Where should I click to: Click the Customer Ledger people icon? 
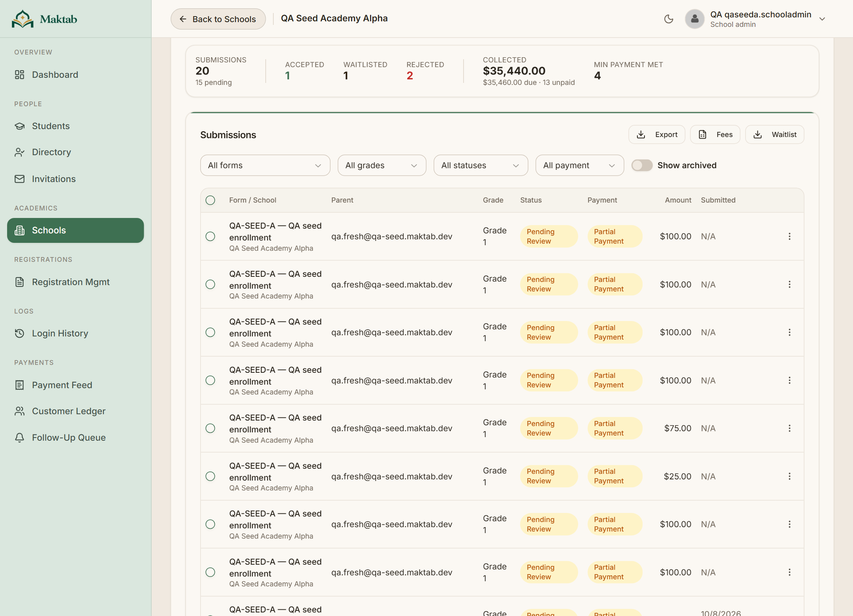click(x=19, y=411)
